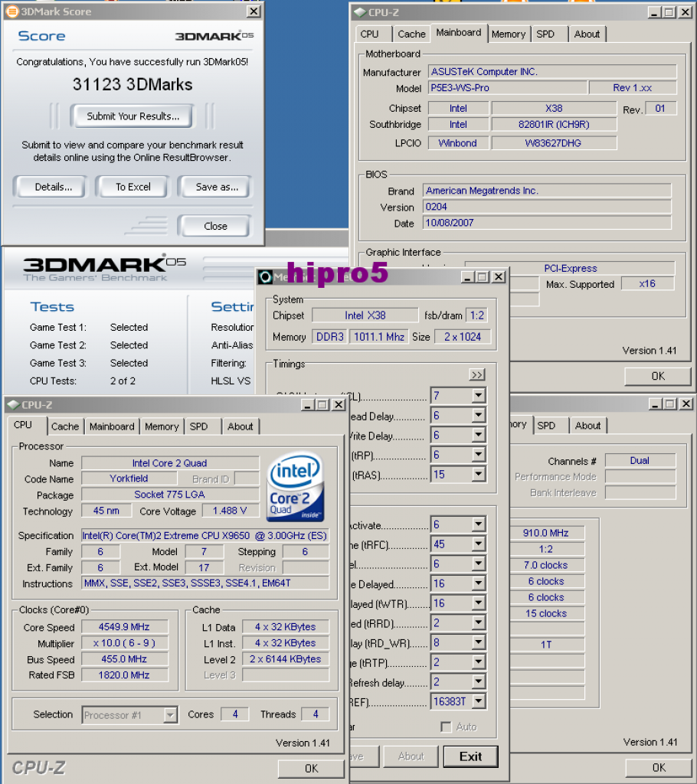The height and width of the screenshot is (784, 697).
Task: Click the Southbridge value 82801IR (ICH9R)
Action: pos(554,125)
